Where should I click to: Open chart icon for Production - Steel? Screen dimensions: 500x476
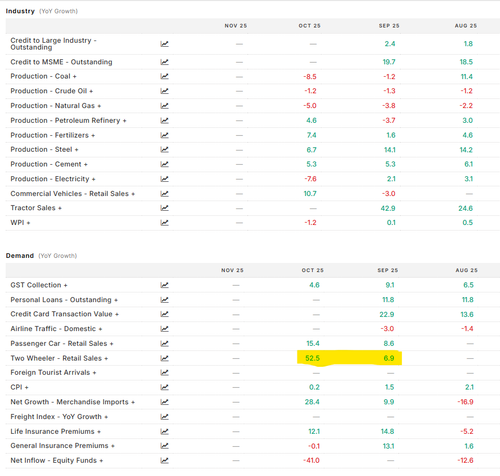(x=164, y=150)
